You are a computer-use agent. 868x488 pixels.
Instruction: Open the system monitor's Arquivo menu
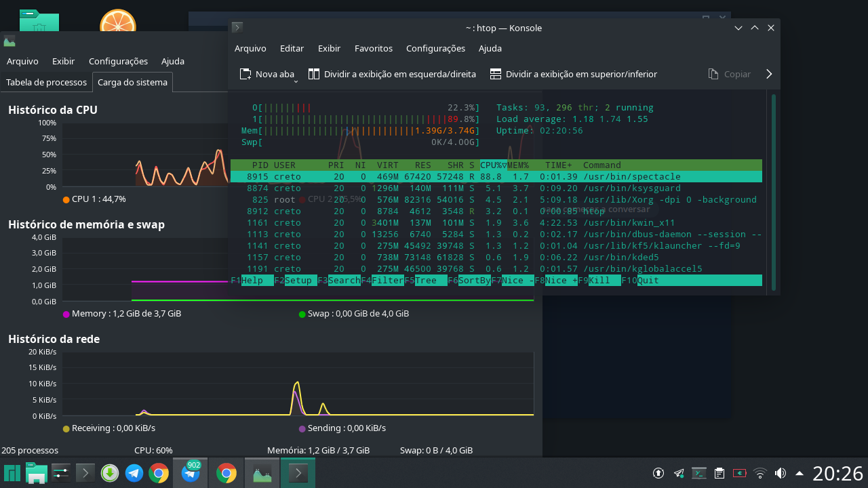[22, 62]
